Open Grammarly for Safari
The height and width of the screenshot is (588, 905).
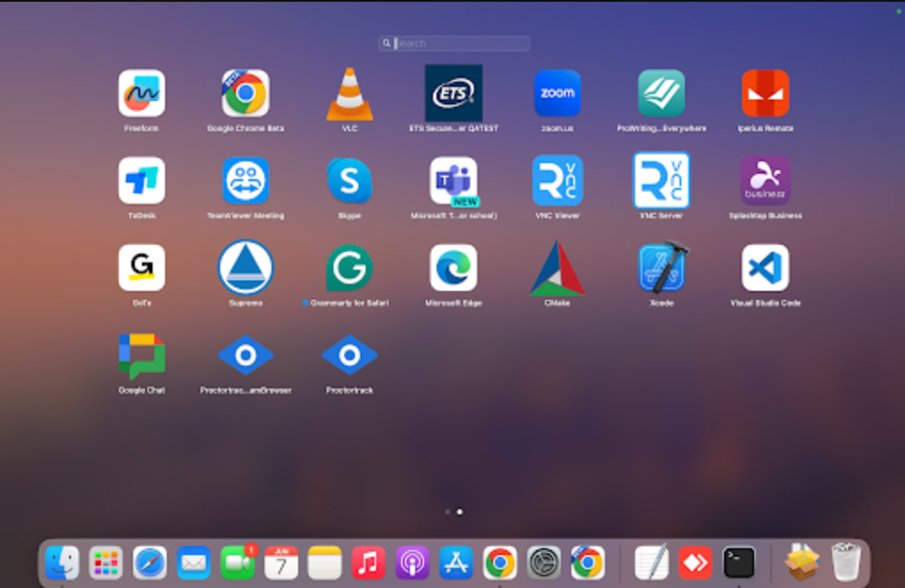pyautogui.click(x=350, y=268)
